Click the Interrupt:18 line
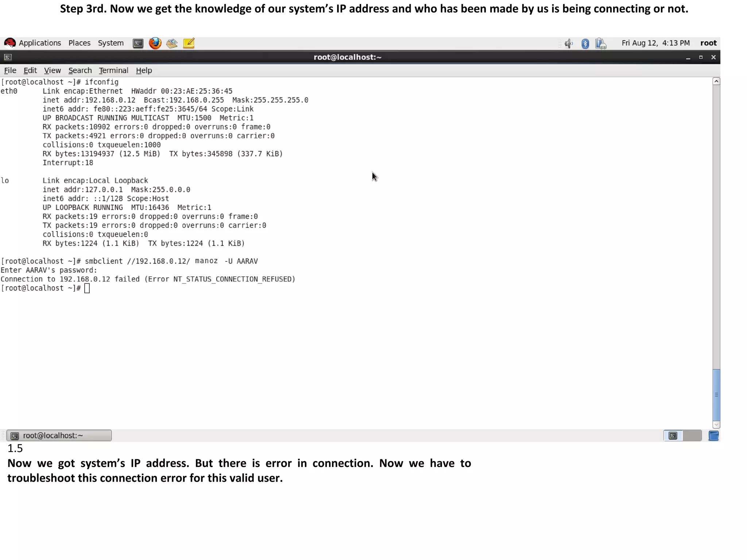 [68, 163]
